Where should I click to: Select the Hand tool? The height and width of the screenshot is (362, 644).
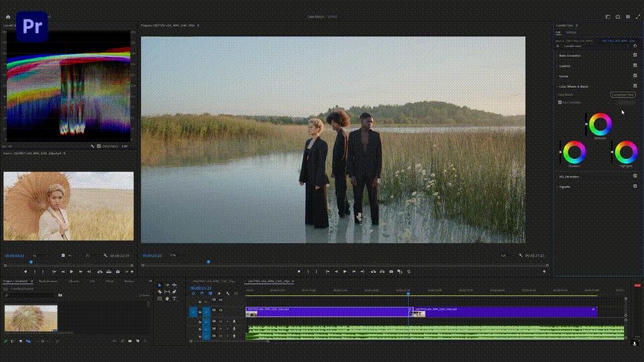(167, 298)
